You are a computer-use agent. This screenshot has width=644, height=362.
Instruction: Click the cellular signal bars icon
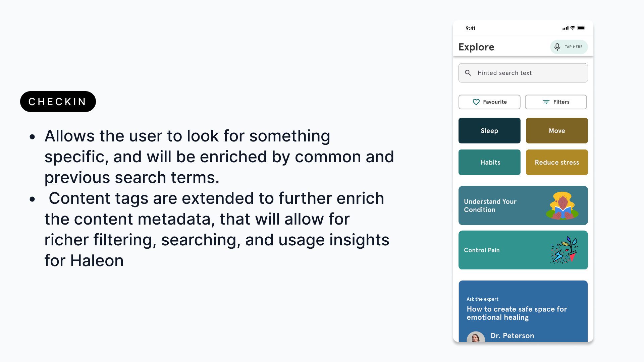[566, 28]
